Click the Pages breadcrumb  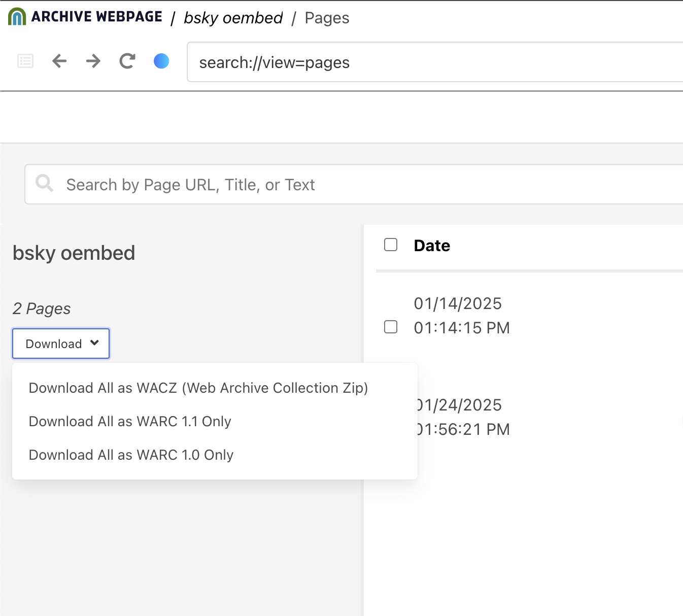pyautogui.click(x=327, y=18)
